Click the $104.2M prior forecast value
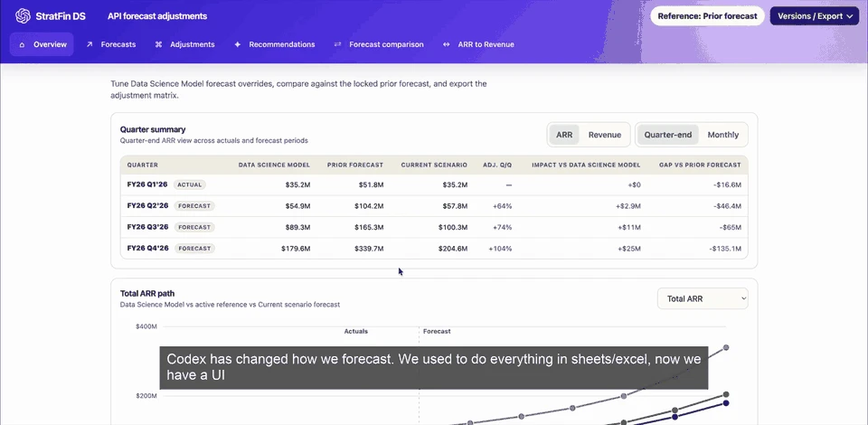This screenshot has height=425, width=868. [x=369, y=206]
